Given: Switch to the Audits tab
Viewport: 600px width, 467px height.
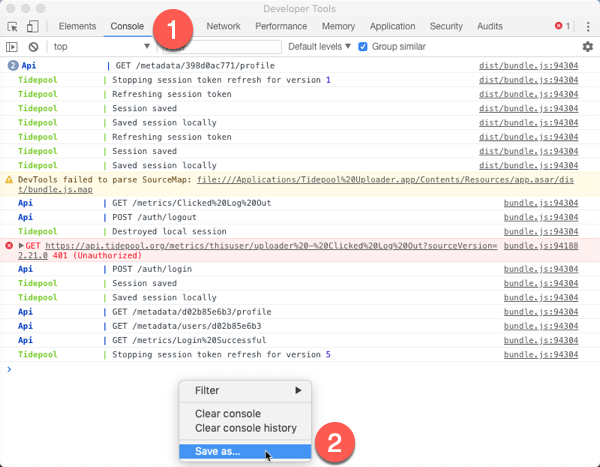Looking at the screenshot, I should click(x=490, y=26).
